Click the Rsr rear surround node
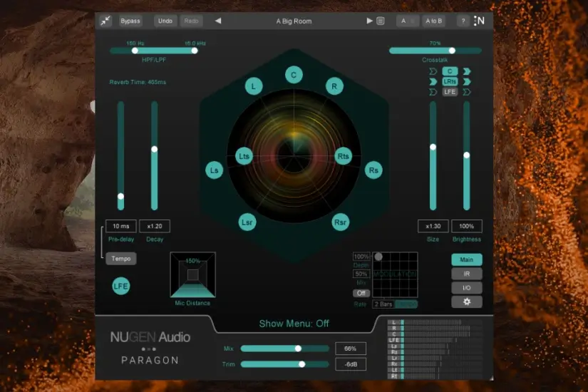Screen dimensions: 588x392 tap(341, 222)
